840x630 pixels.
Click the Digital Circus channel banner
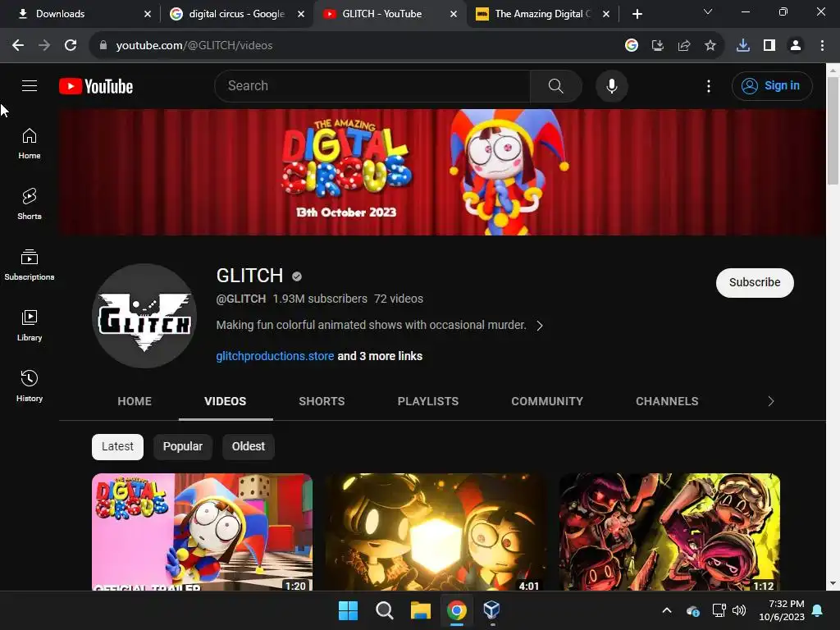pyautogui.click(x=442, y=172)
